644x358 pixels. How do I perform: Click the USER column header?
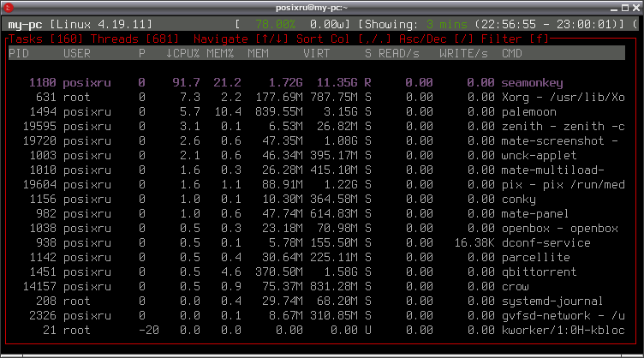77,53
